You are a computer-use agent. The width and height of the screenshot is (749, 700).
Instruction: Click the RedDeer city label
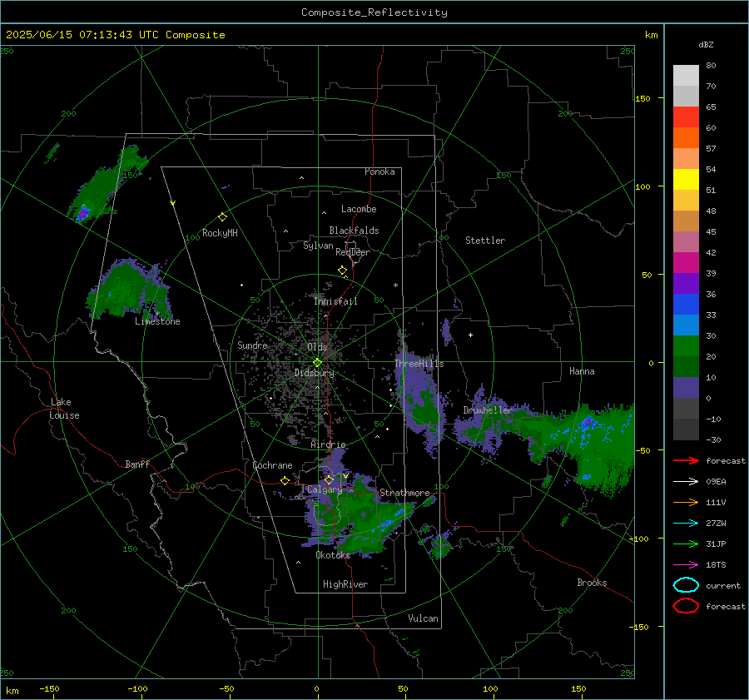(353, 252)
